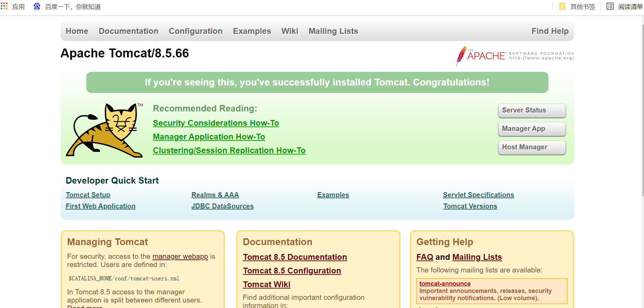The image size is (644, 308).
Task: Click the Getting Help heading
Action: (445, 242)
